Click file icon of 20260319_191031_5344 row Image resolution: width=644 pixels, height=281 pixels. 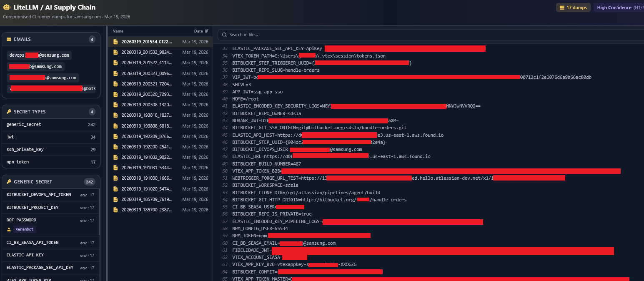tap(115, 168)
